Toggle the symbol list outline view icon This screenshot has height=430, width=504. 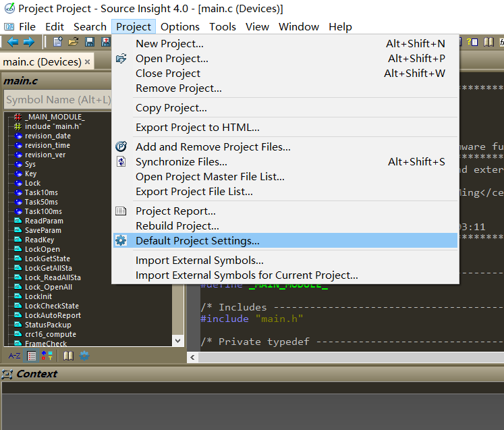32,356
